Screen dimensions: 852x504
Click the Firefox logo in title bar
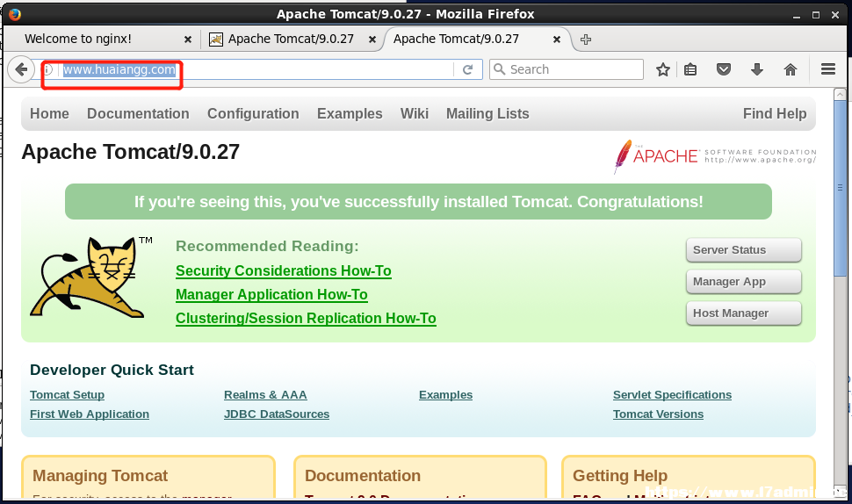15,14
